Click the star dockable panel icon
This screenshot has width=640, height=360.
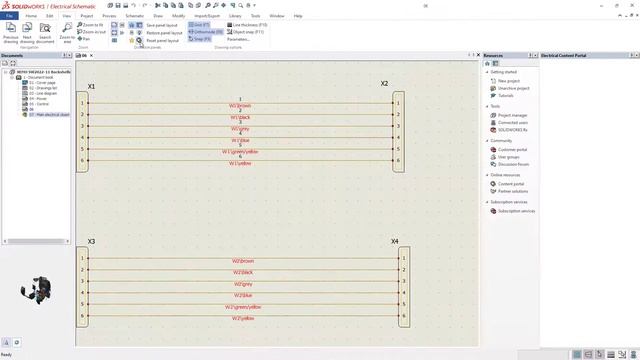pos(131,40)
